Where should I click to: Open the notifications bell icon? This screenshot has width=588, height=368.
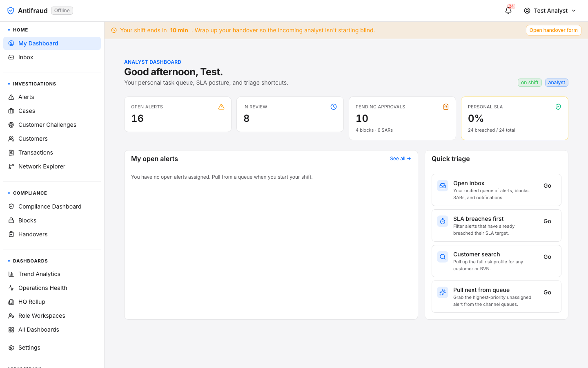tap(508, 11)
